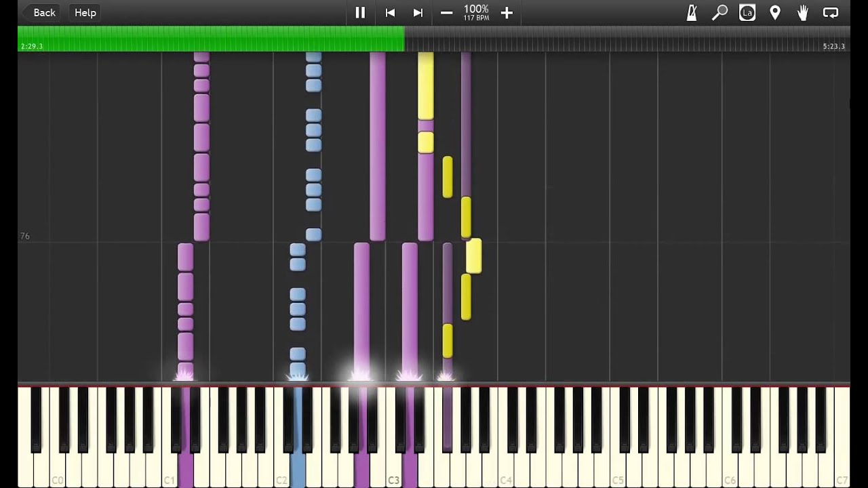Open the Help menu
The image size is (868, 488).
[x=85, y=12]
